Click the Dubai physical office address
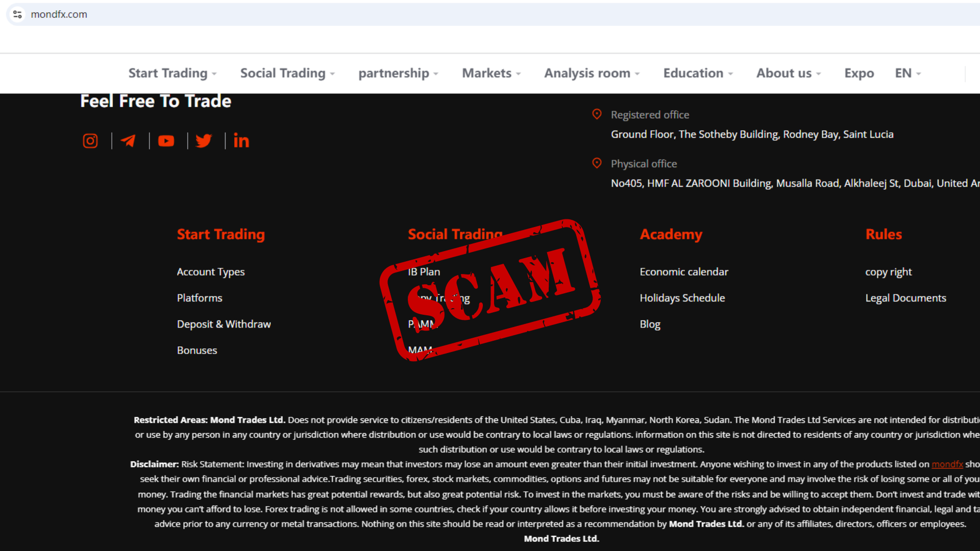Image resolution: width=980 pixels, height=551 pixels. click(x=795, y=183)
